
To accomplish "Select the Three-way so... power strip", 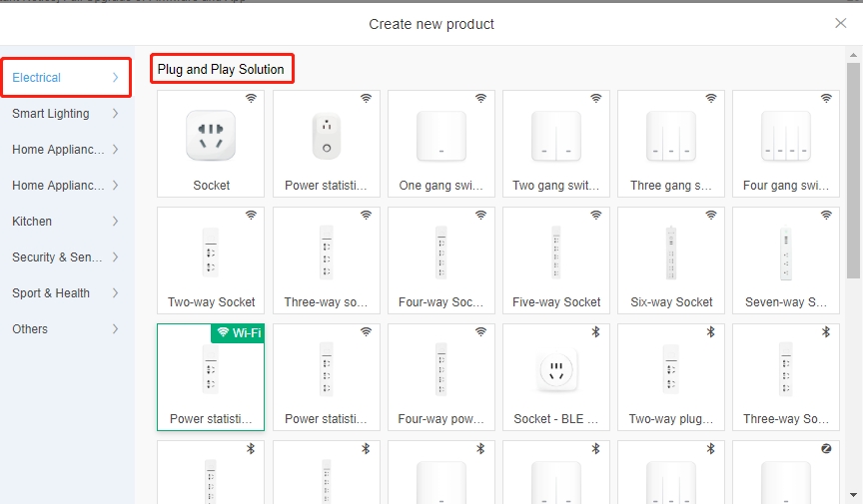I will click(x=327, y=260).
